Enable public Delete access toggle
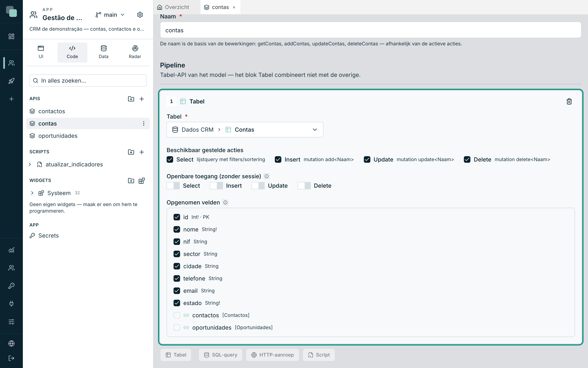The height and width of the screenshot is (368, 588). pos(304,186)
